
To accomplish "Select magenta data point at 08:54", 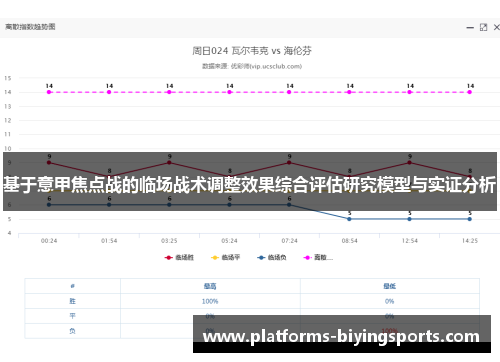I will tap(349, 92).
